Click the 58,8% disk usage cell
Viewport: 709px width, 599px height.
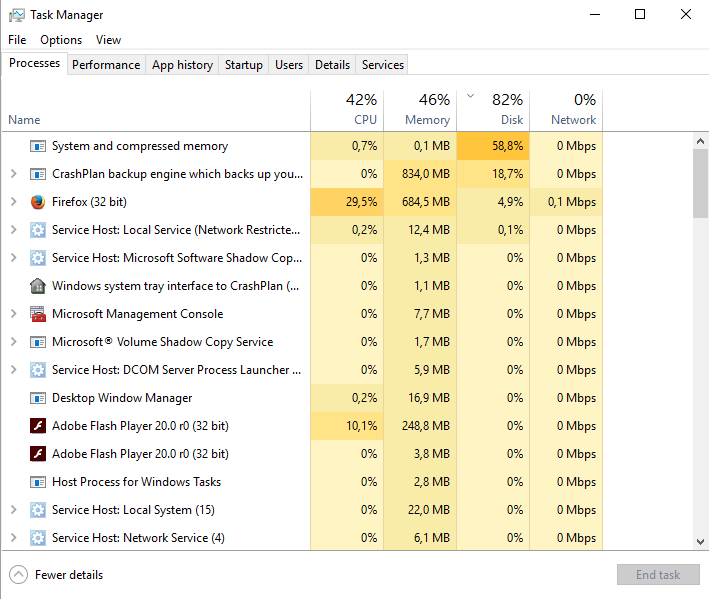(x=493, y=146)
